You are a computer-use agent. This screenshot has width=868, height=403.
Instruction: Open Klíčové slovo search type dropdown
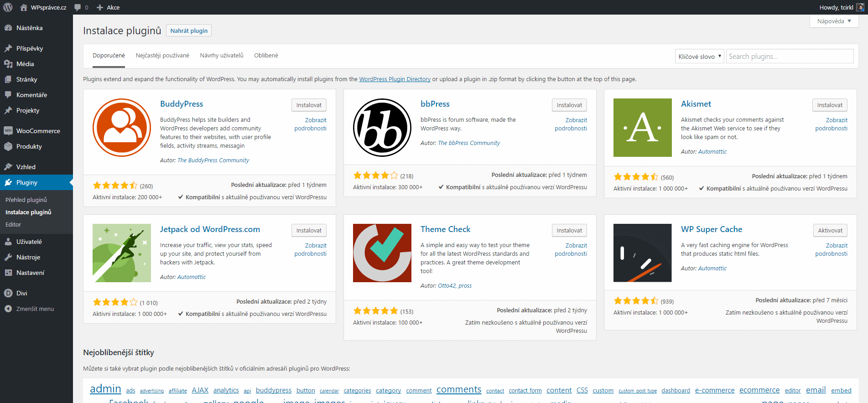point(700,56)
